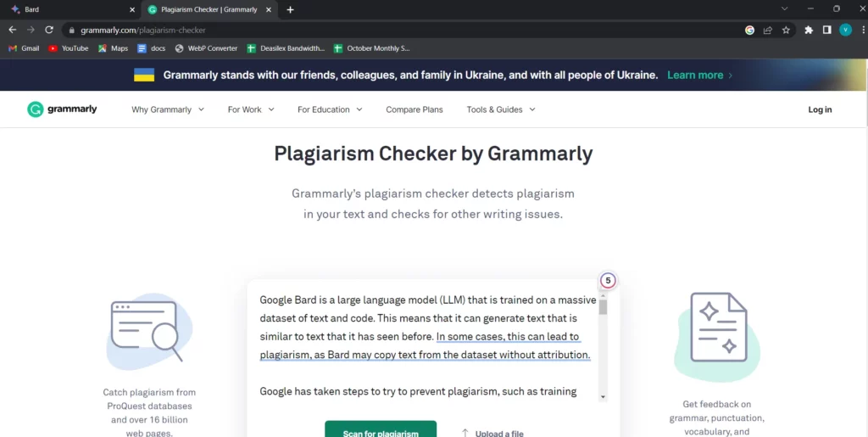Open the Chrome three-dot menu
This screenshot has width=868, height=437.
pos(864,30)
